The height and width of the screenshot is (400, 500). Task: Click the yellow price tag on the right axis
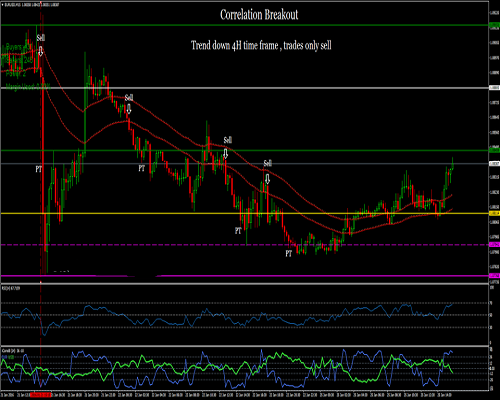[x=494, y=213]
